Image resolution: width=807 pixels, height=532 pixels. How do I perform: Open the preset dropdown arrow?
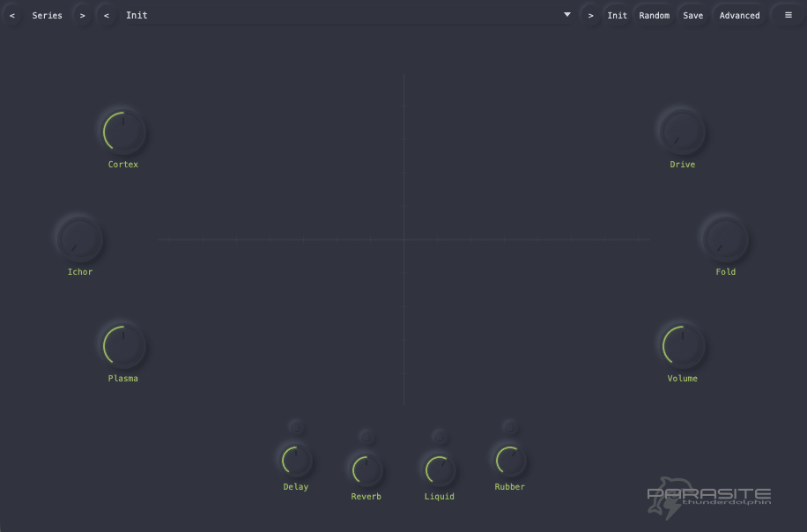tap(566, 15)
